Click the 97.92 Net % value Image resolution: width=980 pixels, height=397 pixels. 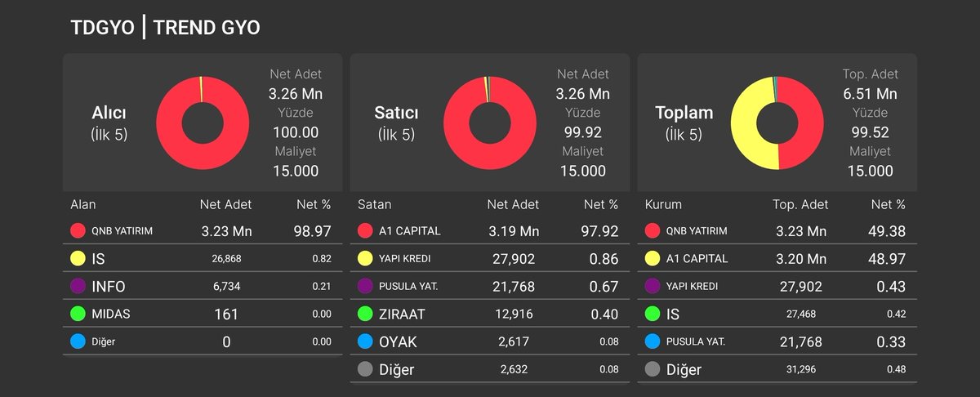[599, 231]
